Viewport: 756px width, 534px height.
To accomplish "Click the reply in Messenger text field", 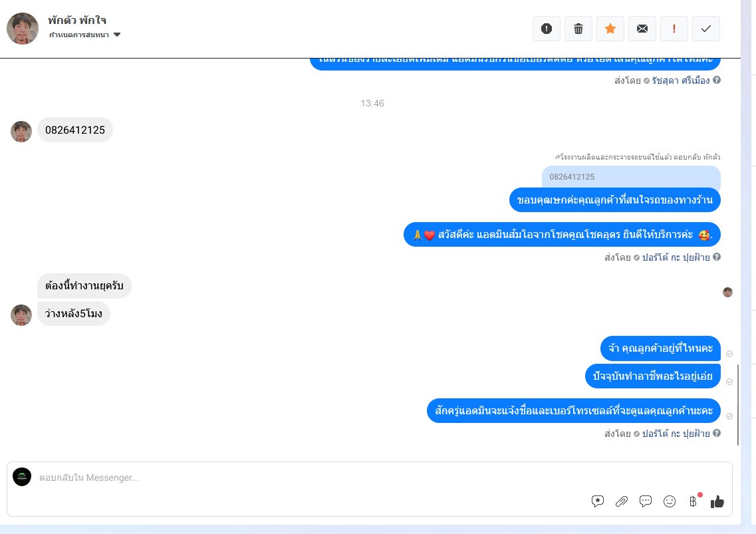I will (x=309, y=477).
